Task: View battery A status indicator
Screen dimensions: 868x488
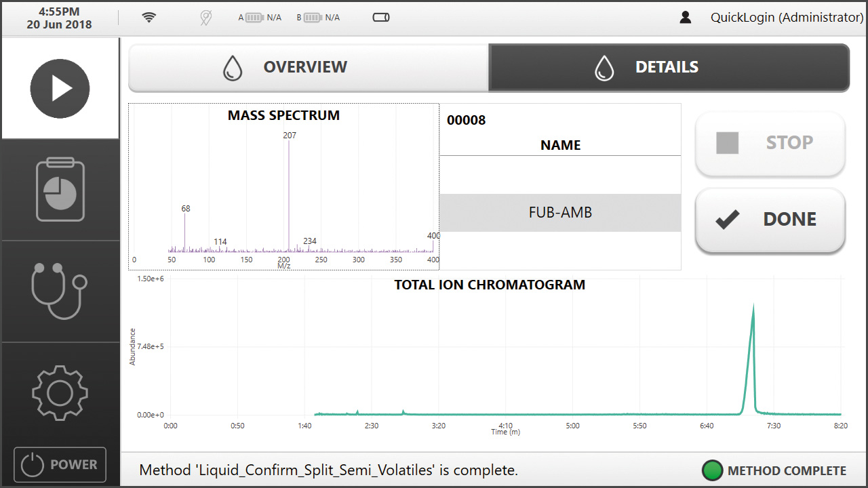Action: [260, 18]
